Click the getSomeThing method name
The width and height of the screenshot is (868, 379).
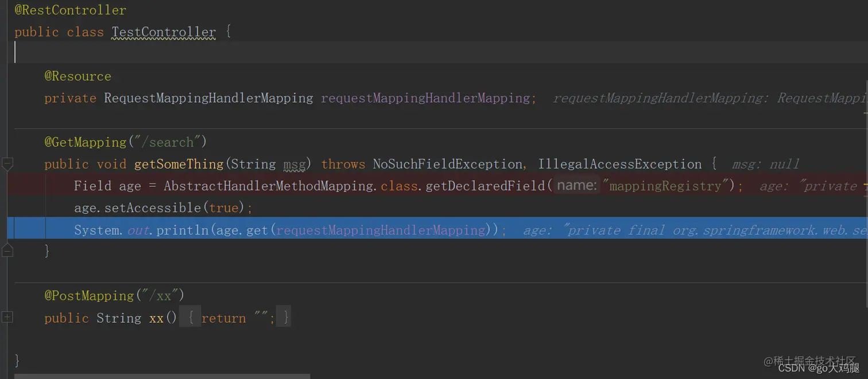179,165
